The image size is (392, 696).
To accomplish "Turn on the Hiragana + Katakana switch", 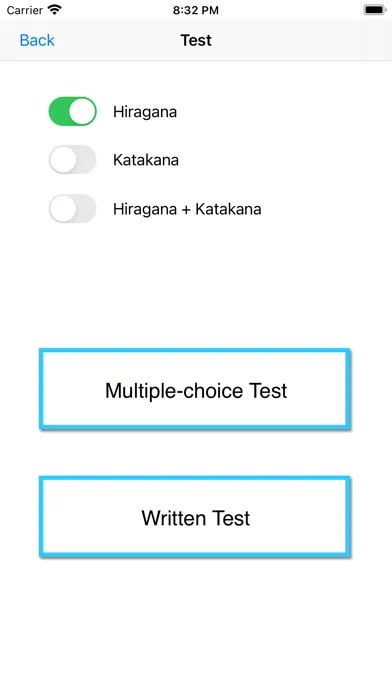I will [72, 209].
